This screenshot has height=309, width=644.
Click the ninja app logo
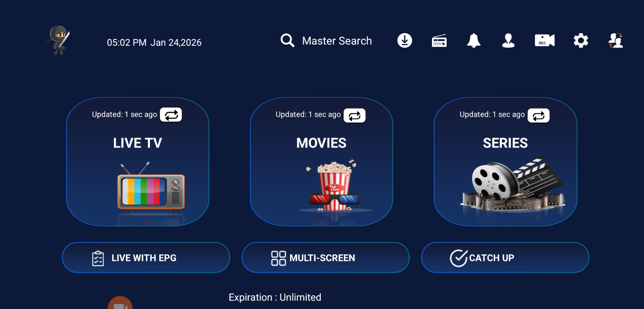tap(59, 40)
